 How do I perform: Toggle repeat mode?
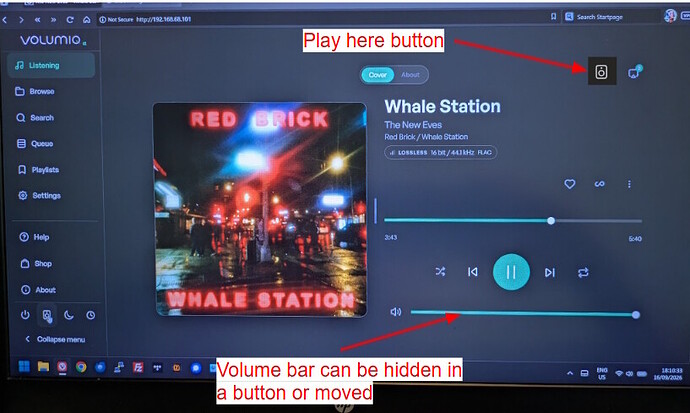[583, 273]
